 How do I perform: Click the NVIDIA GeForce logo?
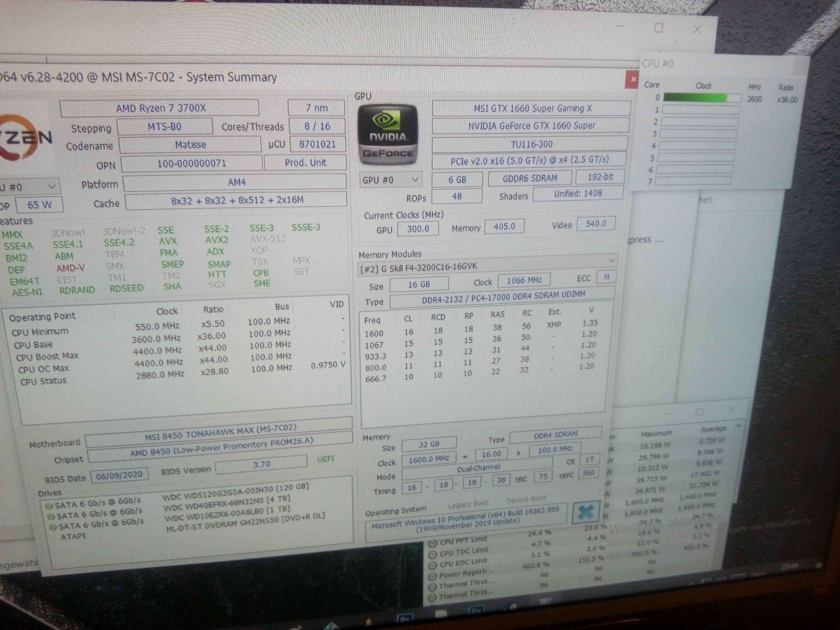coord(388,135)
